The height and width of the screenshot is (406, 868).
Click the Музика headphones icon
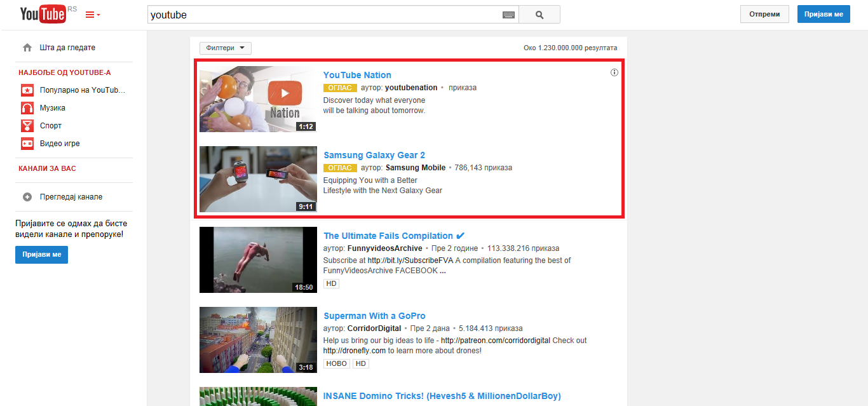(27, 108)
